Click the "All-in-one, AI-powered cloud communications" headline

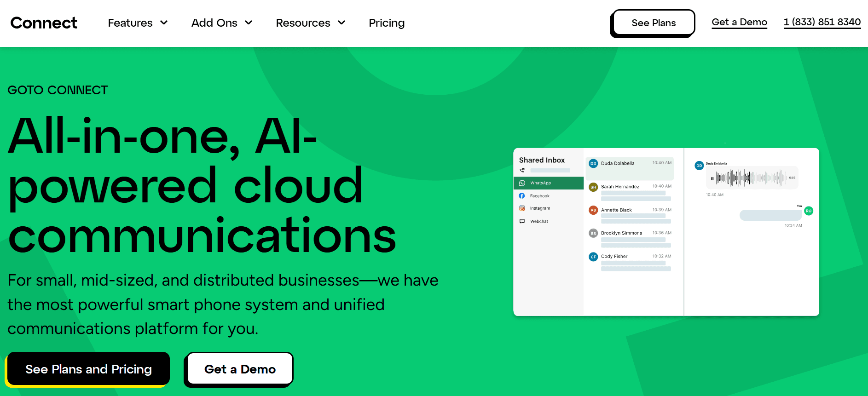coord(202,185)
